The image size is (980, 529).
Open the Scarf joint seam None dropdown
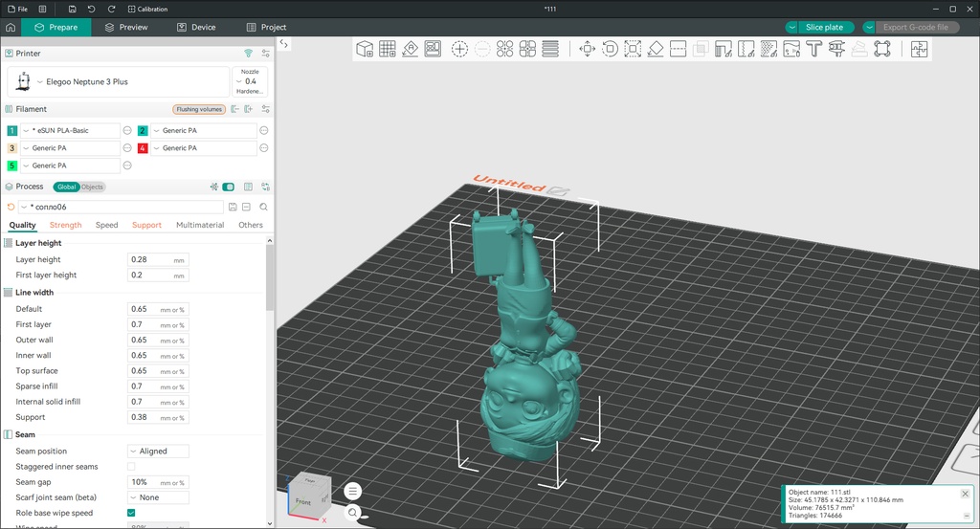158,497
